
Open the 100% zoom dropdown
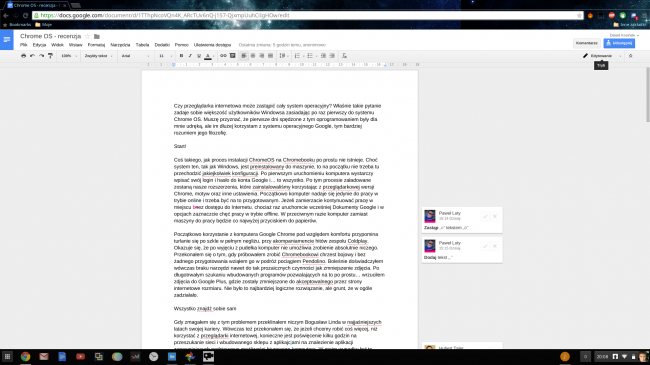pos(69,56)
